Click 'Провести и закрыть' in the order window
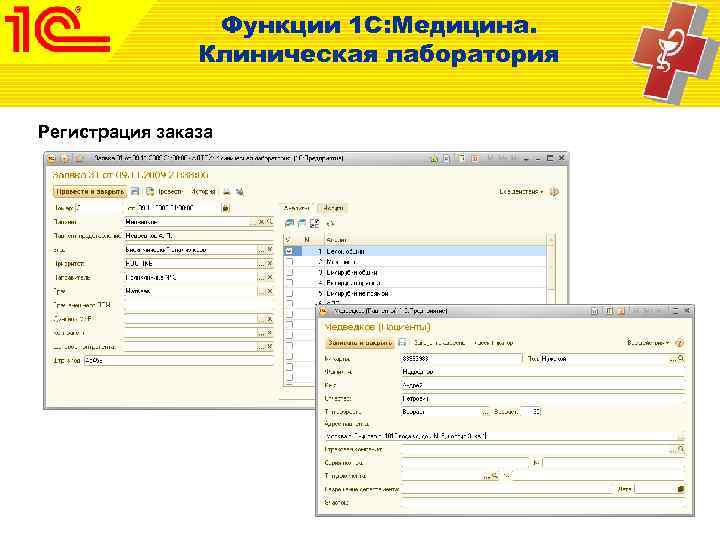 coord(90,191)
